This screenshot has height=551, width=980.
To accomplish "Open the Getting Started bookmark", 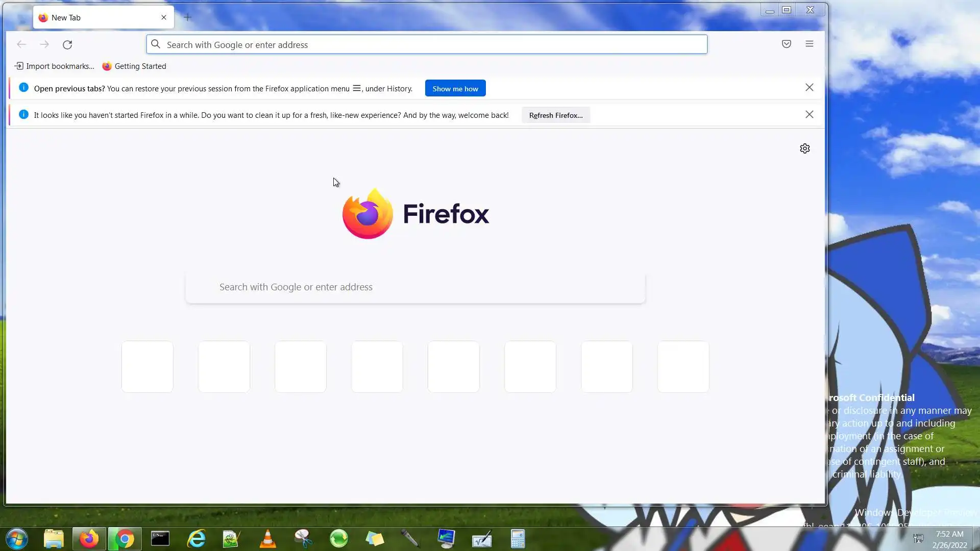I will [134, 66].
